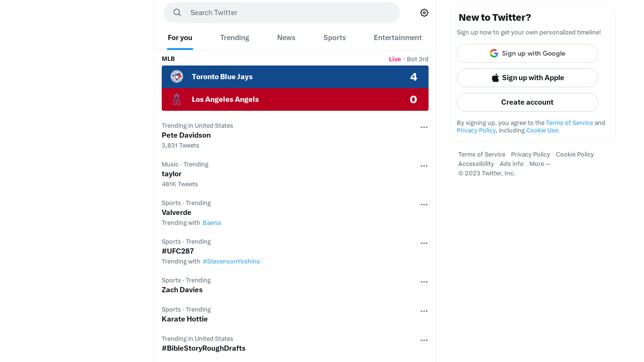
Task: Click the 481K Tweets count
Action: click(180, 184)
